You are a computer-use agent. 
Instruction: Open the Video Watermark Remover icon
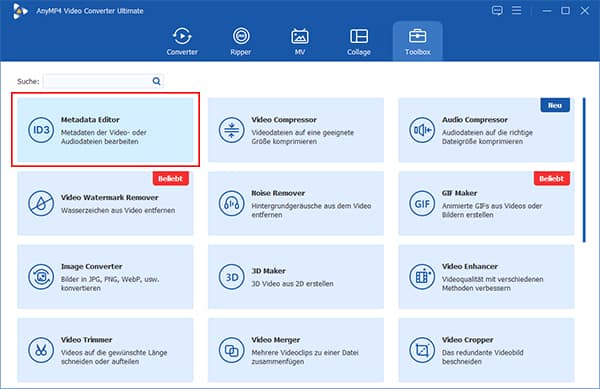pyautogui.click(x=41, y=203)
